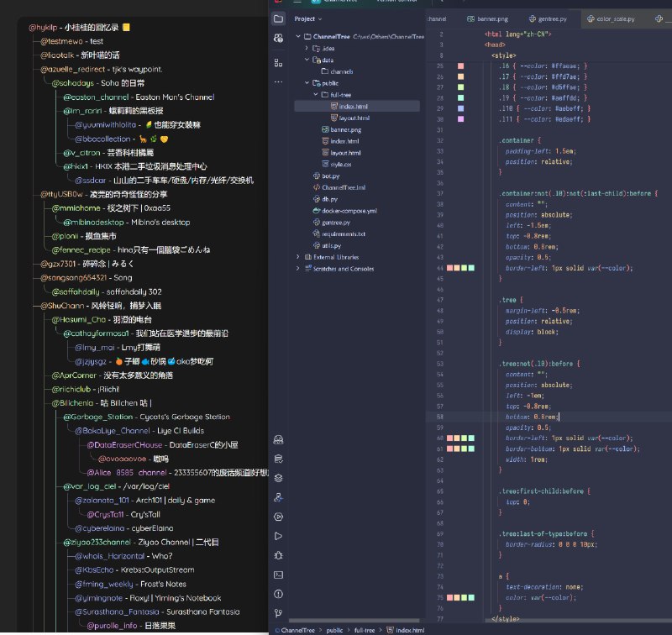Open the Project tool window folder icon
The width and height of the screenshot is (672, 635).
point(279,18)
